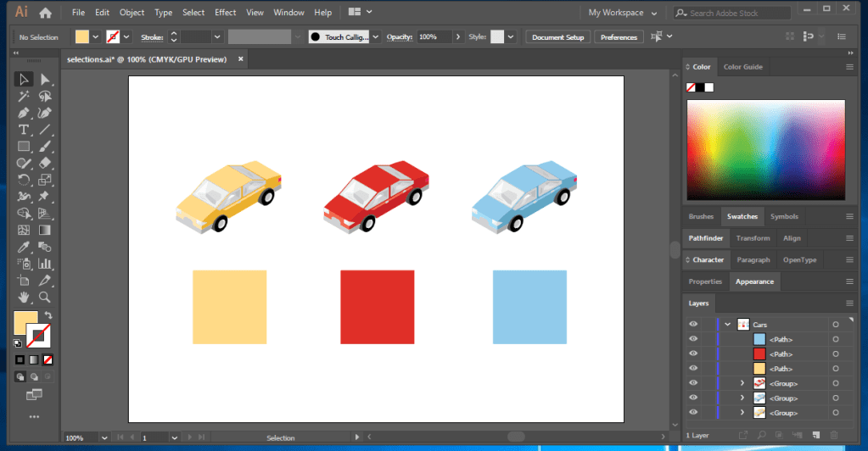The image size is (868, 451).
Task: Activate the Eyedropper tool
Action: pyautogui.click(x=24, y=248)
